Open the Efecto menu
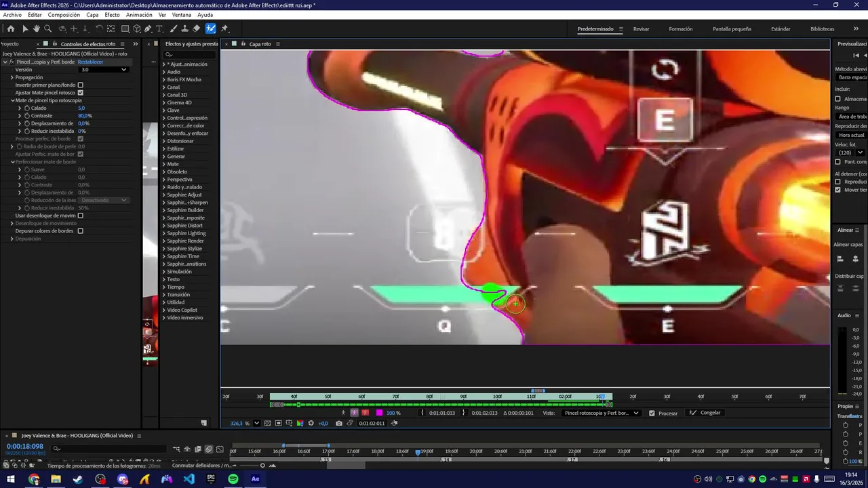Screen dimensions: 868x488 click(112, 14)
